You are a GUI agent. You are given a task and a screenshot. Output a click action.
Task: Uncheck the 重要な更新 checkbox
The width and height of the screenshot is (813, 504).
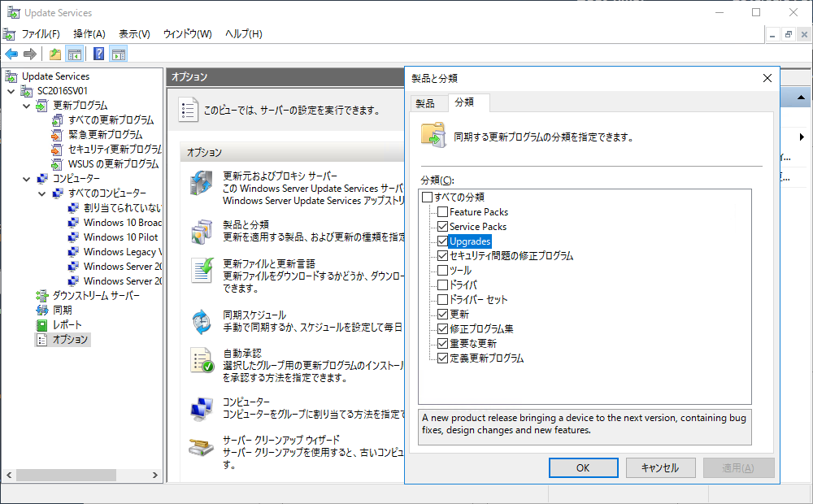[x=443, y=343]
